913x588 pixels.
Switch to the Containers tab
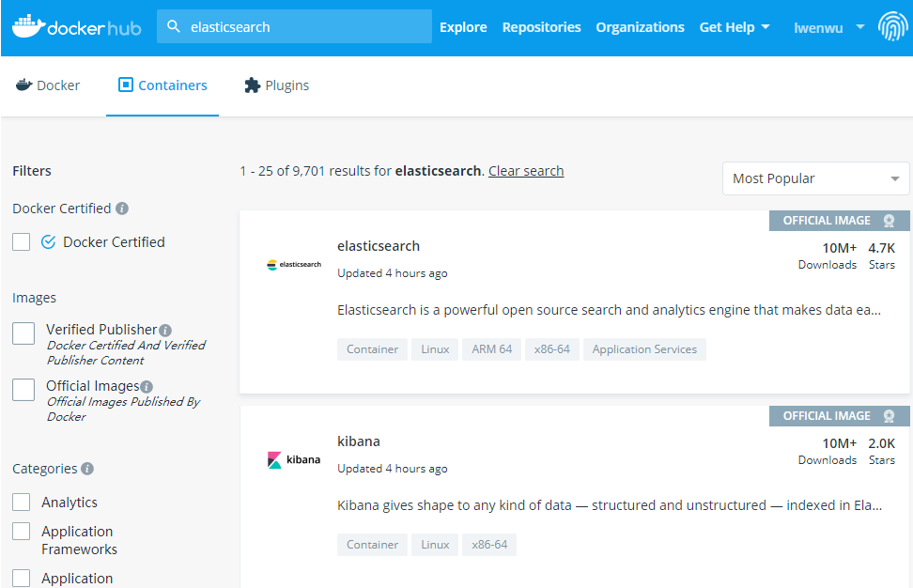tap(162, 85)
